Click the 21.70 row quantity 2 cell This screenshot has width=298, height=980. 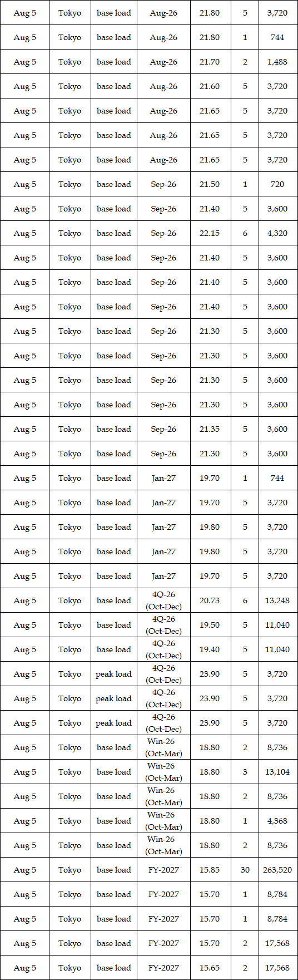(x=245, y=62)
